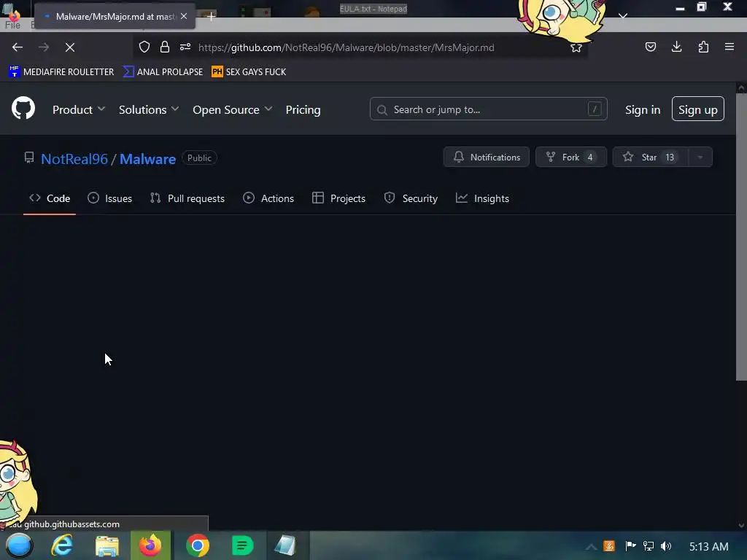Star the Malware repository
The width and height of the screenshot is (747, 560).
[x=650, y=157]
